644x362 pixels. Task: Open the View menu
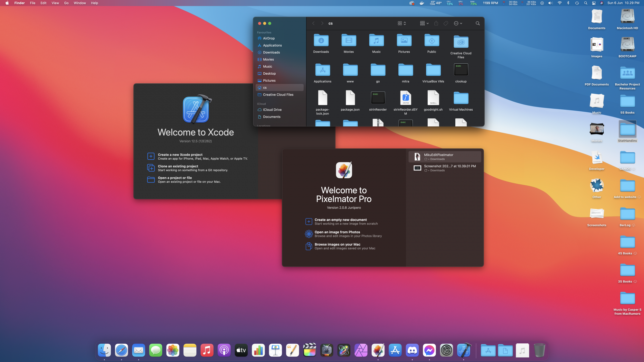(55, 3)
